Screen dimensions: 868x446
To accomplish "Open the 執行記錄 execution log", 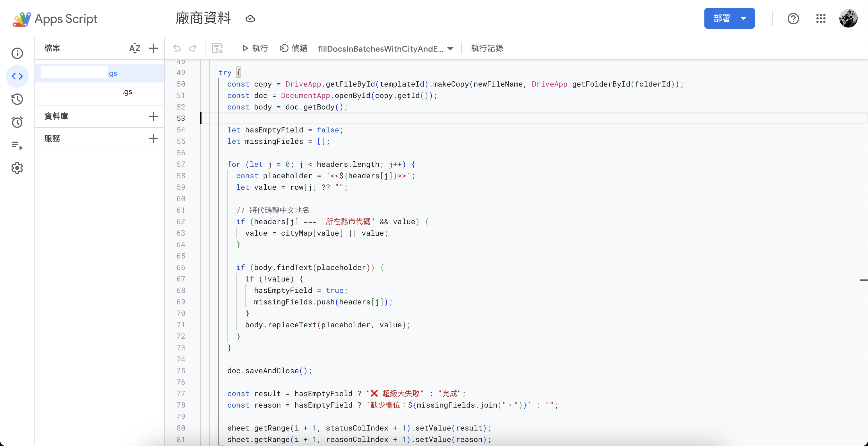I will coord(487,48).
